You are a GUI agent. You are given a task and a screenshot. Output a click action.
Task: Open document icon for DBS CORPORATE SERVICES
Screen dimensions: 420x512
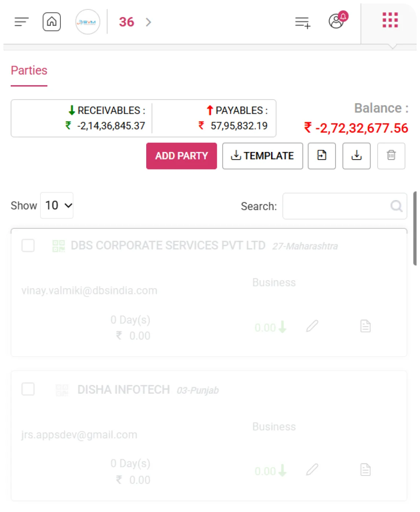click(x=365, y=326)
